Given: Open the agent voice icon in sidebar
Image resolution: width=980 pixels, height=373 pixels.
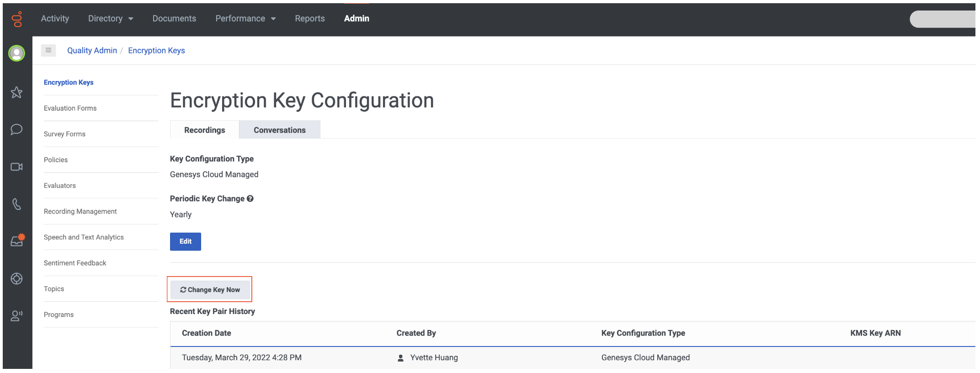Looking at the screenshot, I should pyautogui.click(x=17, y=315).
